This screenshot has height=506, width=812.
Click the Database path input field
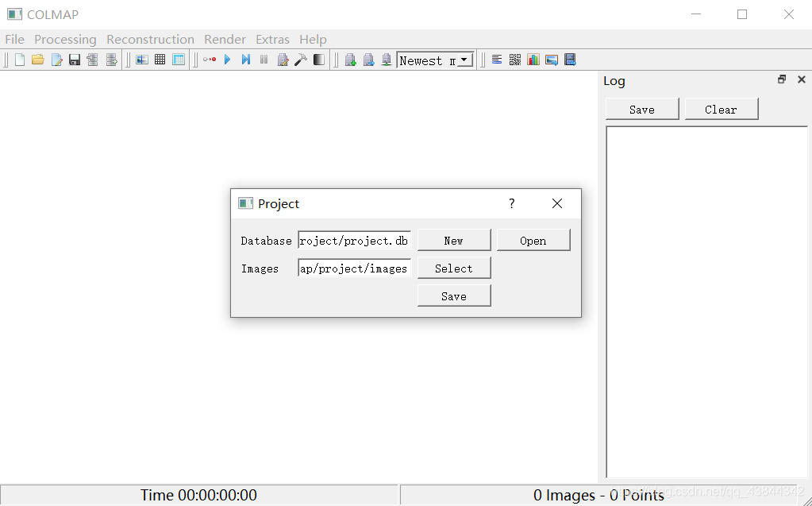coord(355,240)
